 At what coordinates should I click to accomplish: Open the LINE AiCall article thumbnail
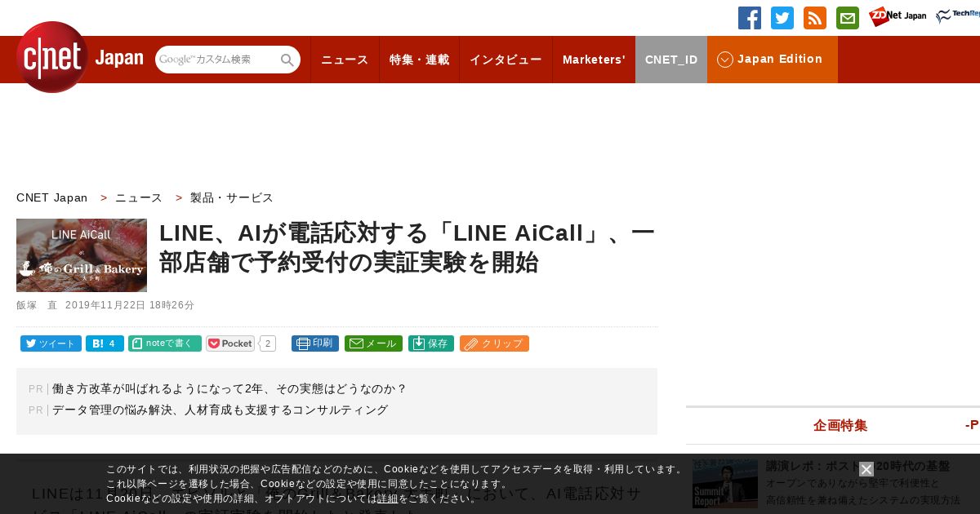[82, 255]
